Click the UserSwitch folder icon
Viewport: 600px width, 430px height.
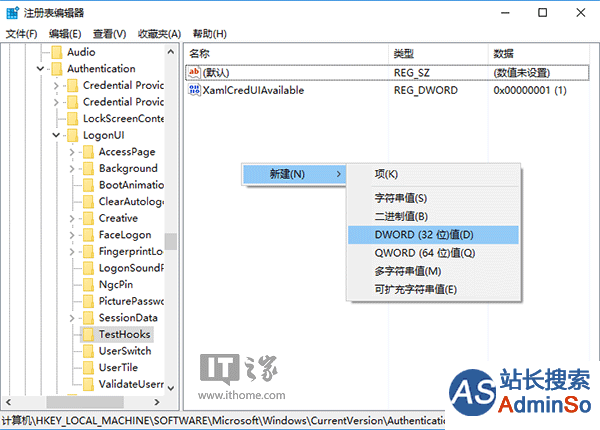88,351
